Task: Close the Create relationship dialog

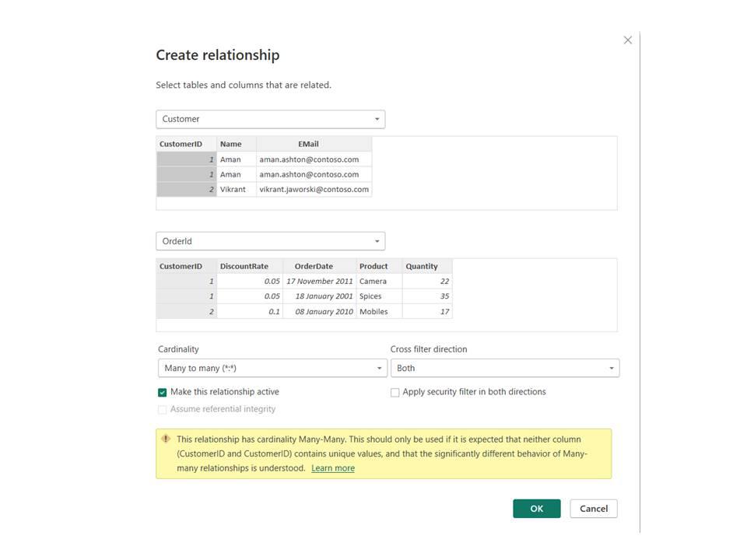Action: 628,40
